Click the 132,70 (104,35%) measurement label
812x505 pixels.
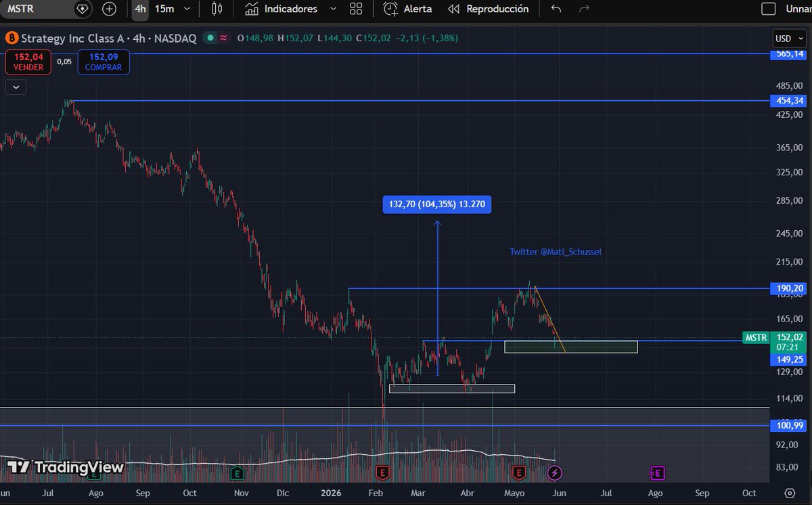[437, 204]
